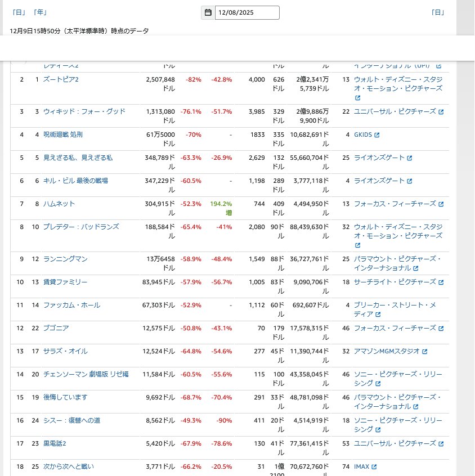Click the ランニングマン title
The width and height of the screenshot is (475, 476).
click(65, 259)
